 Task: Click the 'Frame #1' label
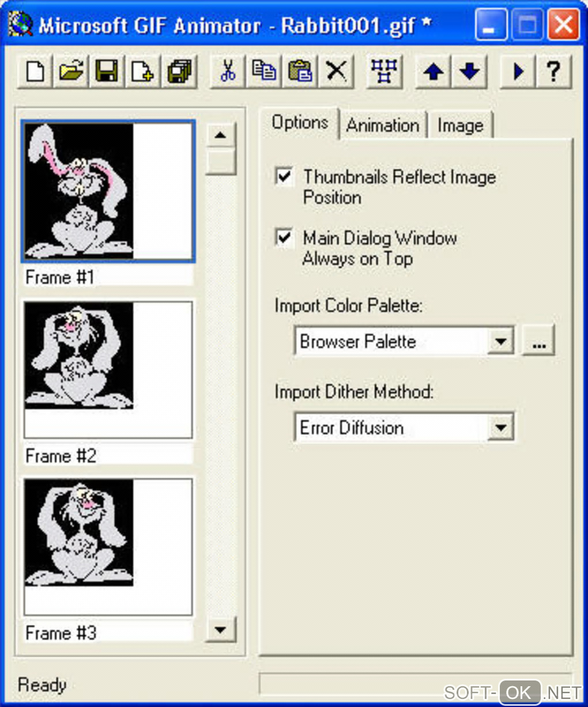click(x=60, y=277)
